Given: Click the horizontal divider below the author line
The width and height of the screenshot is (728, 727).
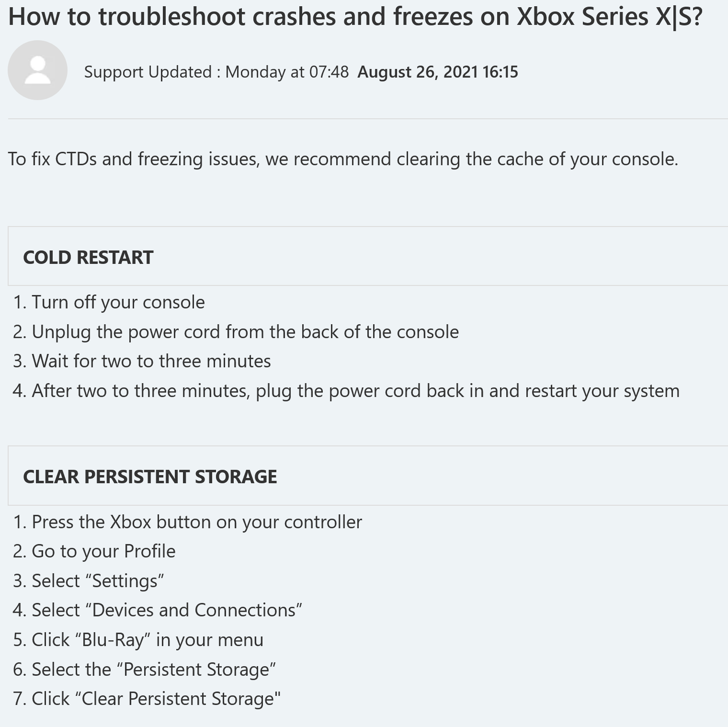Looking at the screenshot, I should pos(368,119).
